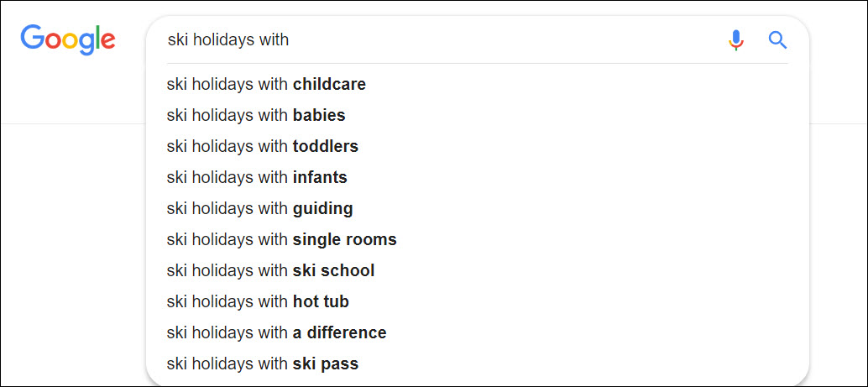Select suggestion 'ski holidays with childcare'
868x387 pixels.
pyautogui.click(x=477, y=85)
